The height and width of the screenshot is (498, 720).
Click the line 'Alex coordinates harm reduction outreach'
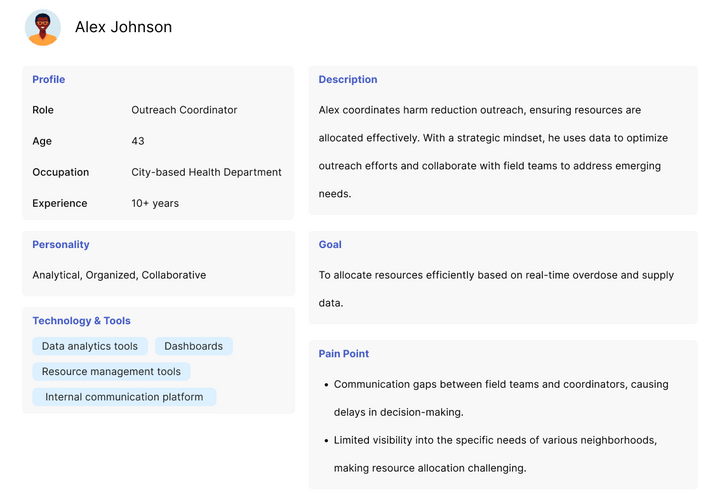click(x=480, y=110)
